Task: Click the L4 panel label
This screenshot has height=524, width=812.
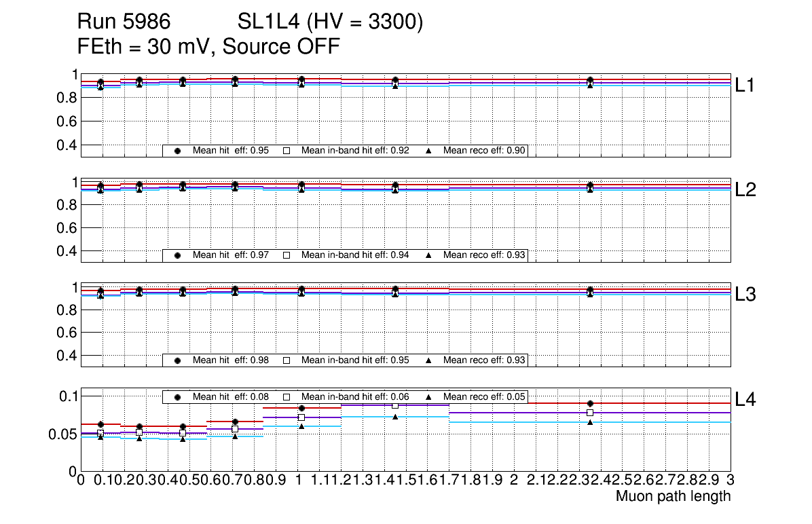Action: (x=745, y=400)
